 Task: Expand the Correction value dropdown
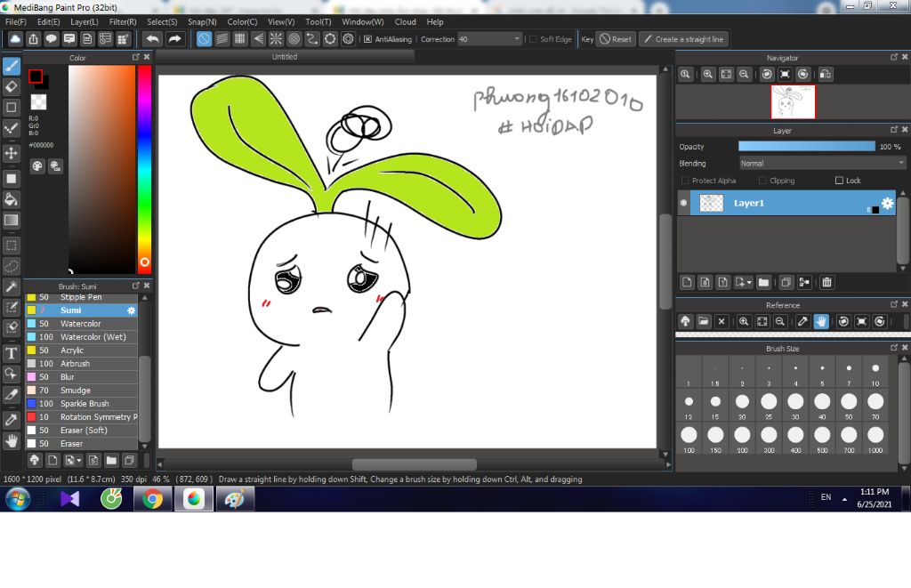(x=517, y=39)
